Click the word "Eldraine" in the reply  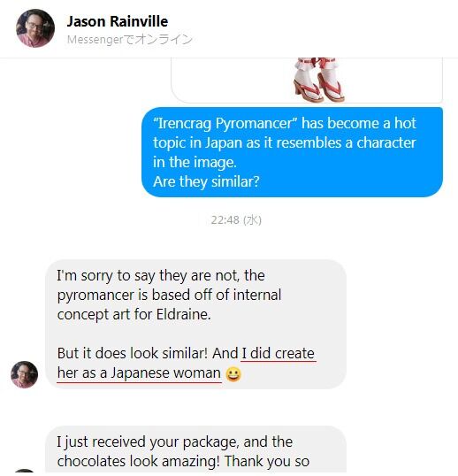pos(183,314)
